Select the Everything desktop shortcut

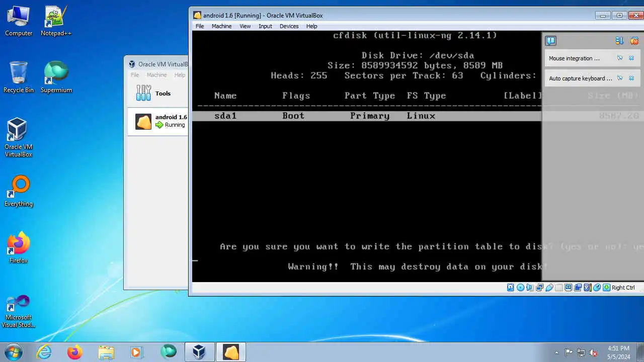(x=19, y=191)
